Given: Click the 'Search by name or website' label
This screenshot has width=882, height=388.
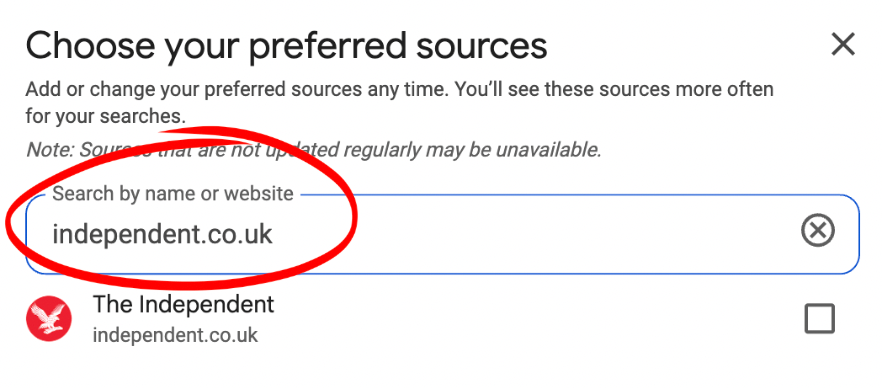Looking at the screenshot, I should (173, 194).
